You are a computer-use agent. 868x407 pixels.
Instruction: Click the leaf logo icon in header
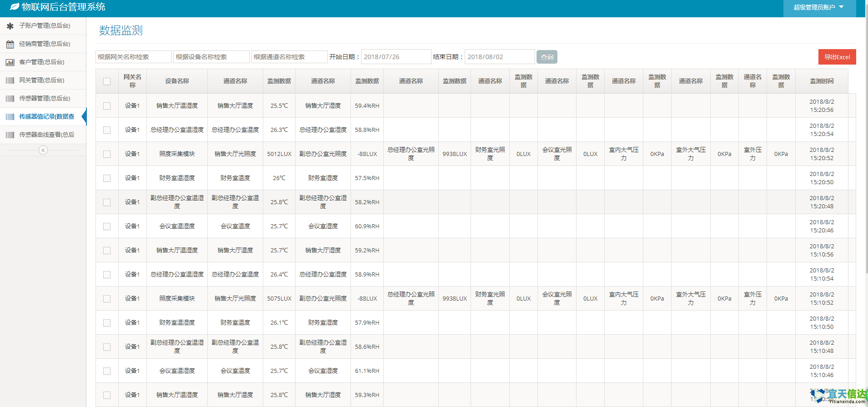pyautogui.click(x=15, y=7)
